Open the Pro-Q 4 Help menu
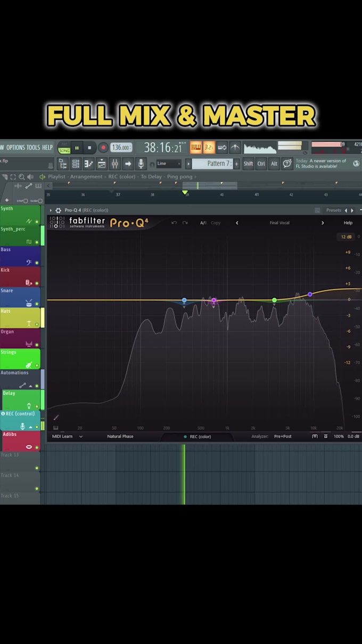Screen dimensions: 362x644 click(348, 223)
